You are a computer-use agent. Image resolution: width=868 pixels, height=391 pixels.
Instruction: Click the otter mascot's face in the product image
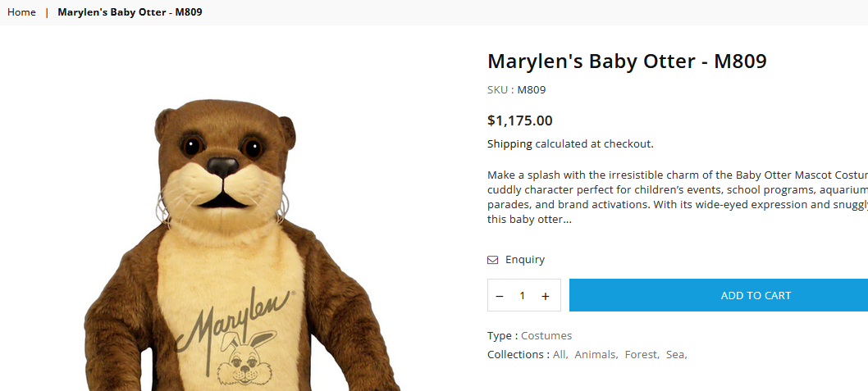(x=223, y=168)
